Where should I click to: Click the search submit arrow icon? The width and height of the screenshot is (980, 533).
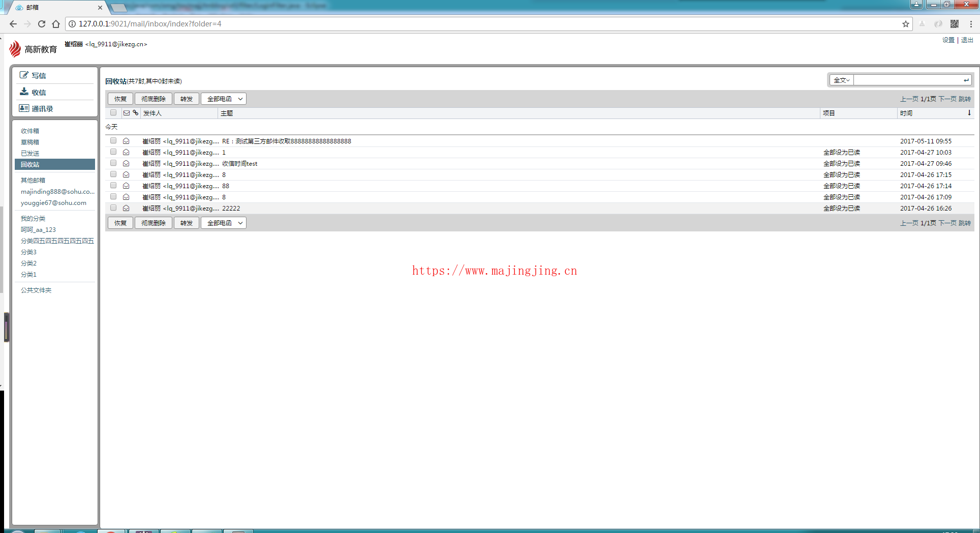point(966,80)
